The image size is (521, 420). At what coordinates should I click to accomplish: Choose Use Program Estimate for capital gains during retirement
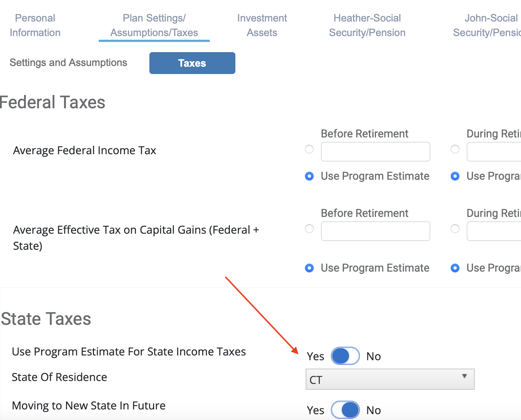(455, 268)
